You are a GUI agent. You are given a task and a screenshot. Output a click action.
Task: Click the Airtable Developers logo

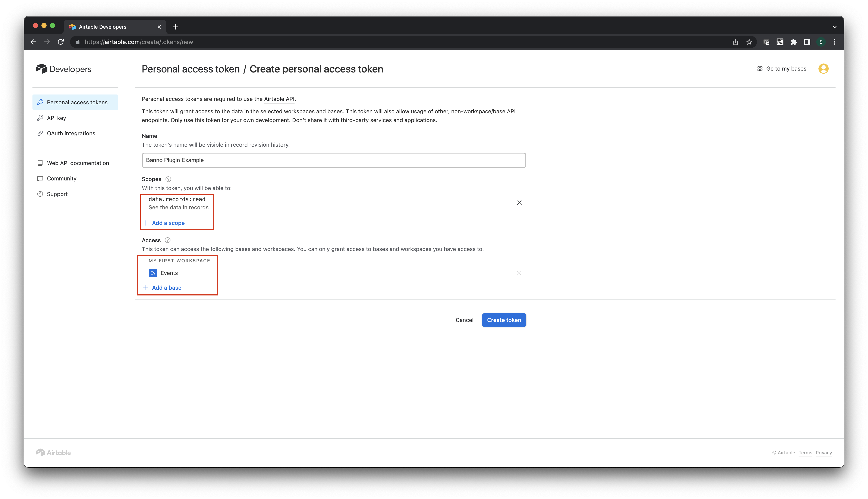(63, 69)
